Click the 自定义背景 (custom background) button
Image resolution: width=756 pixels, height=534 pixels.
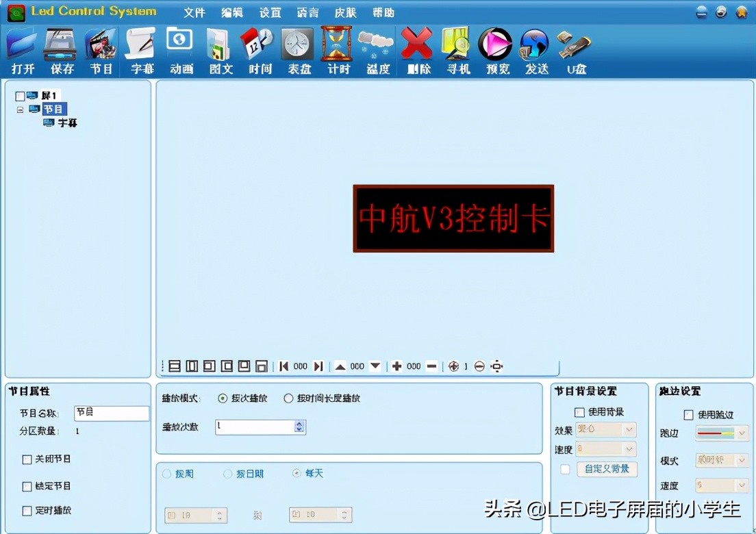(x=609, y=470)
